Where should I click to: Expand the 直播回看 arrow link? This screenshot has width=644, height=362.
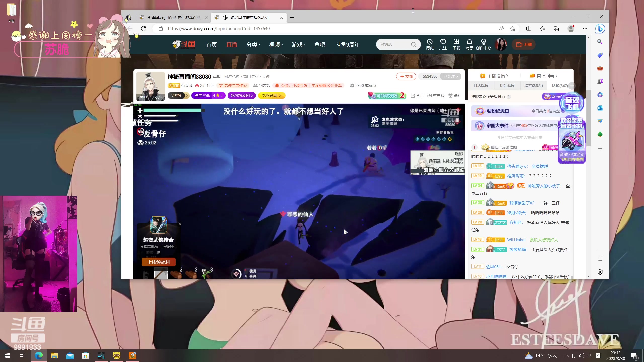(543, 76)
